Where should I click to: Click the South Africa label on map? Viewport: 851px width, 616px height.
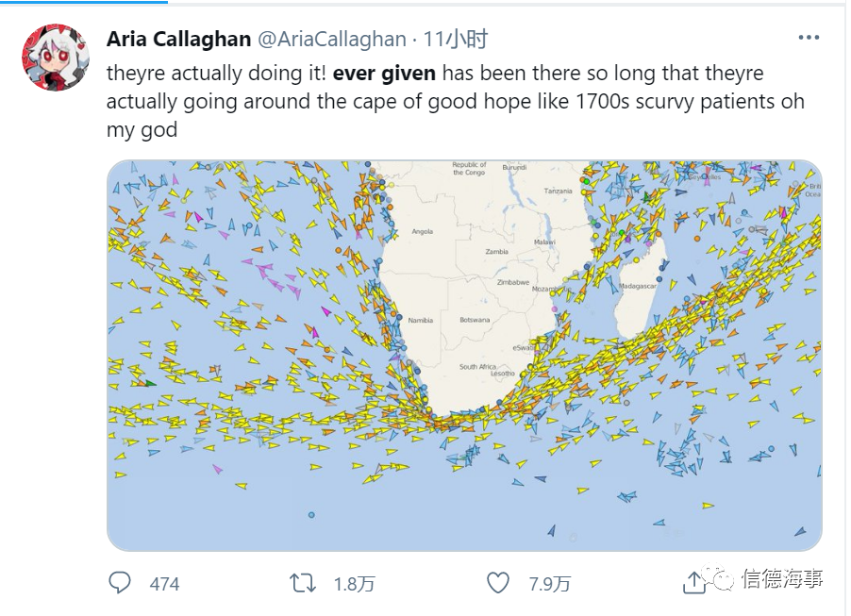click(x=477, y=366)
